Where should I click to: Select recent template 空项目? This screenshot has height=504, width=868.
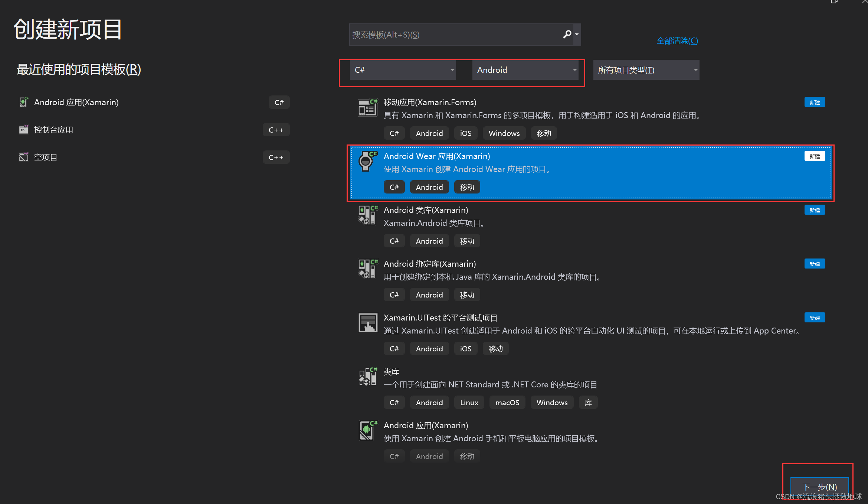pyautogui.click(x=46, y=157)
